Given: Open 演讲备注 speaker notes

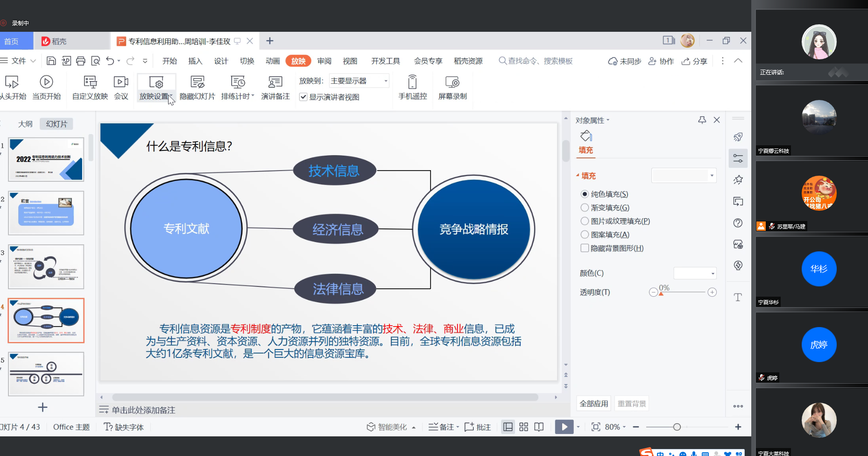Looking at the screenshot, I should (x=275, y=88).
